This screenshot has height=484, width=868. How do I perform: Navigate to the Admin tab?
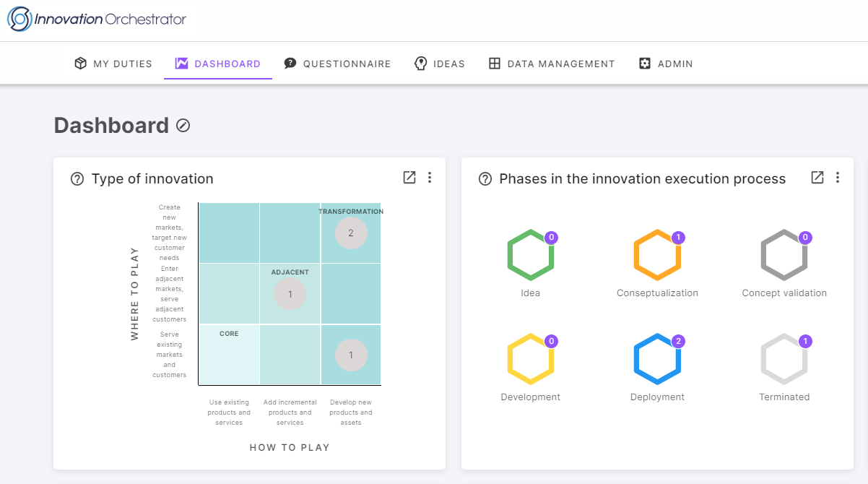(x=666, y=64)
